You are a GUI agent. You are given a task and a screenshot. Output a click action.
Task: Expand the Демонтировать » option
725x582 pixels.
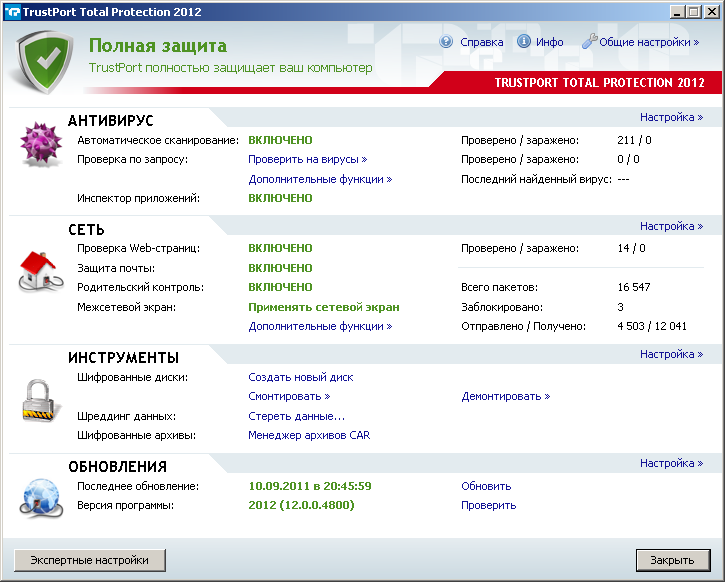click(x=505, y=397)
